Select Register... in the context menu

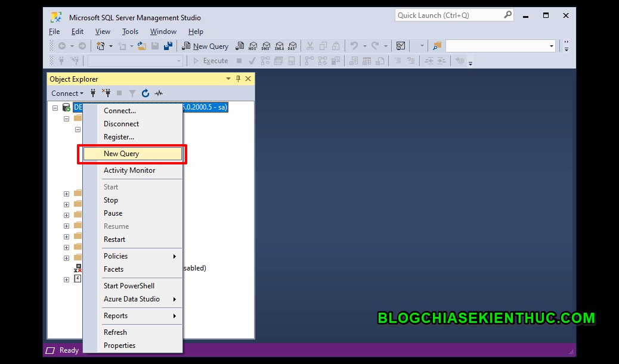132,137
